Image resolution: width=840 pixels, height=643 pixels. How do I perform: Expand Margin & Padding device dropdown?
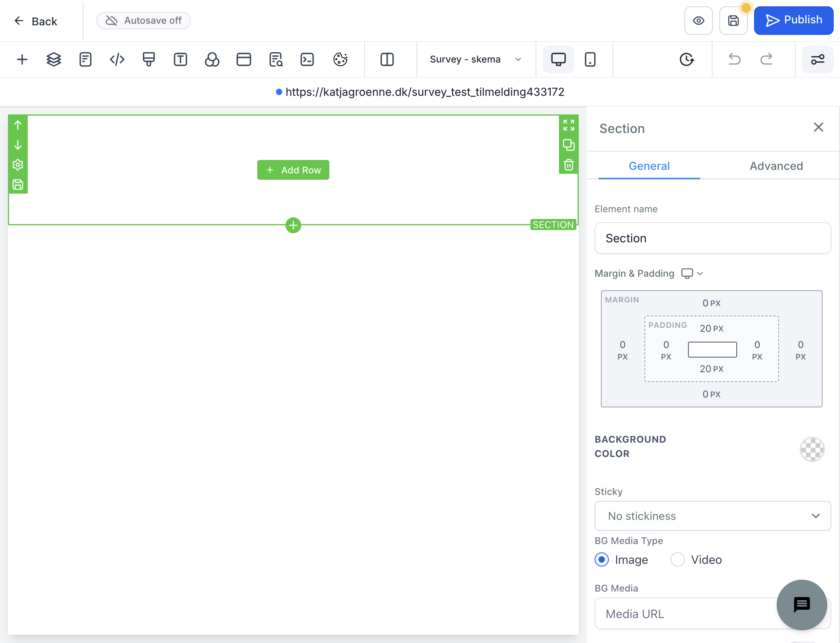click(692, 274)
